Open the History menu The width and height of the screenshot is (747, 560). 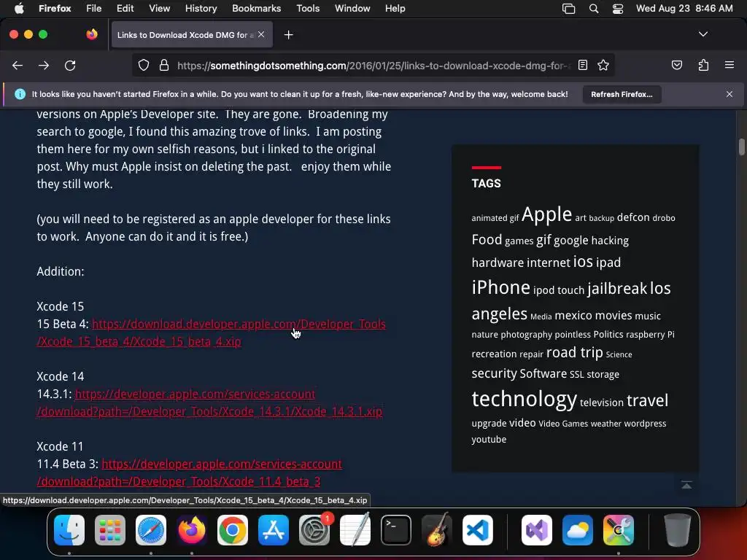pyautogui.click(x=201, y=8)
